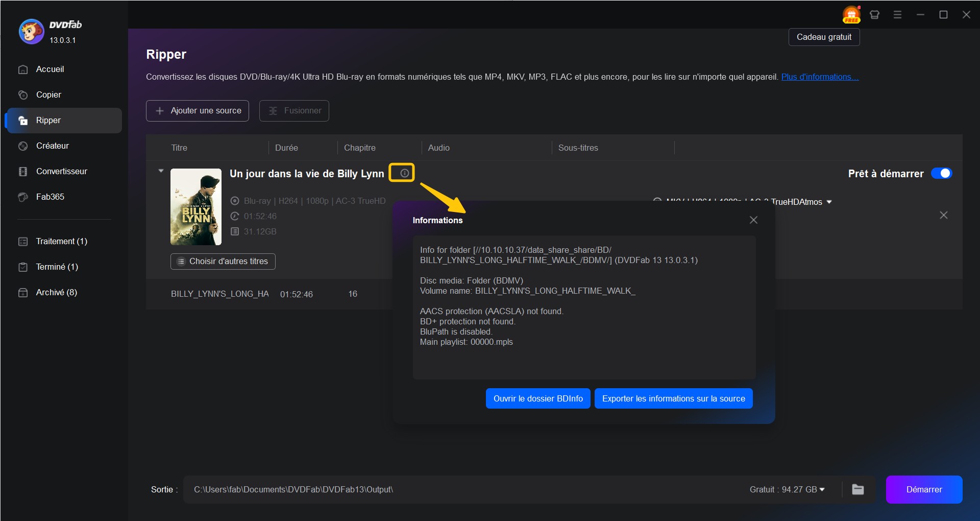Click the 01:52:46 duration in title row
The image size is (980, 521).
[x=297, y=294]
